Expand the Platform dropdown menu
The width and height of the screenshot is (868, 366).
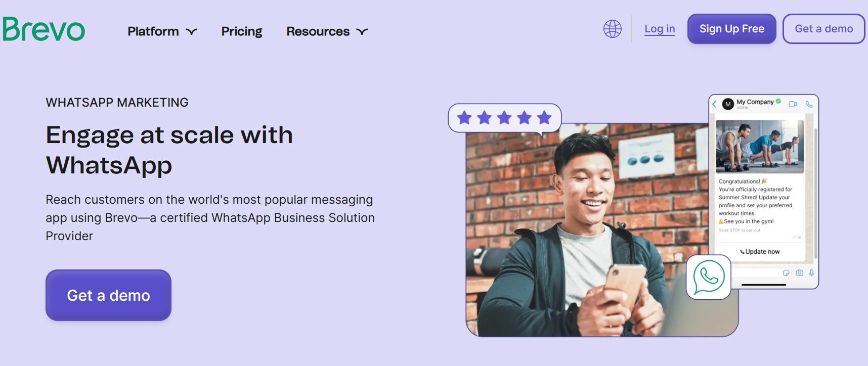[162, 31]
